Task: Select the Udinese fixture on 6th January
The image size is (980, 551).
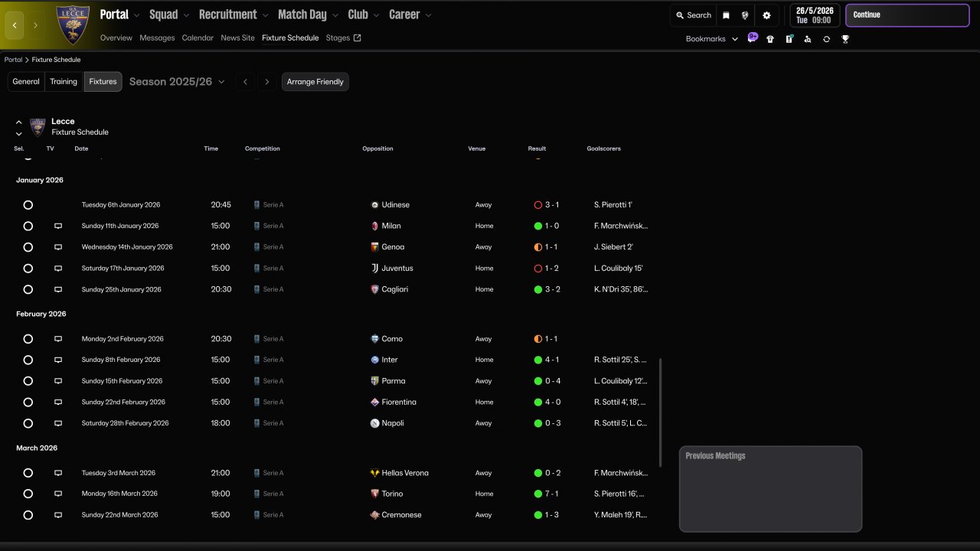Action: point(28,205)
